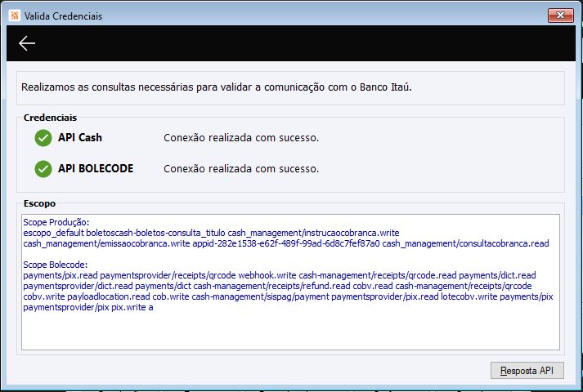Click the API BOLECODE success message
This screenshot has width=583, height=392.
(x=241, y=168)
